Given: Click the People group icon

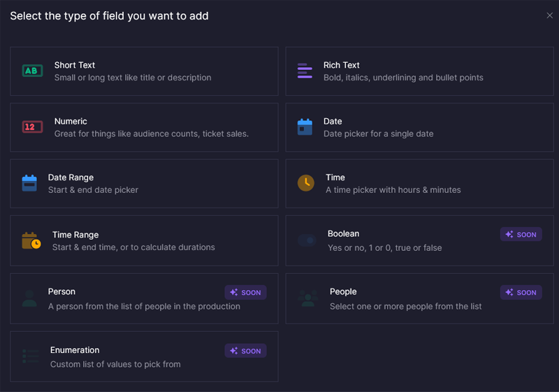Looking at the screenshot, I should [x=307, y=298].
